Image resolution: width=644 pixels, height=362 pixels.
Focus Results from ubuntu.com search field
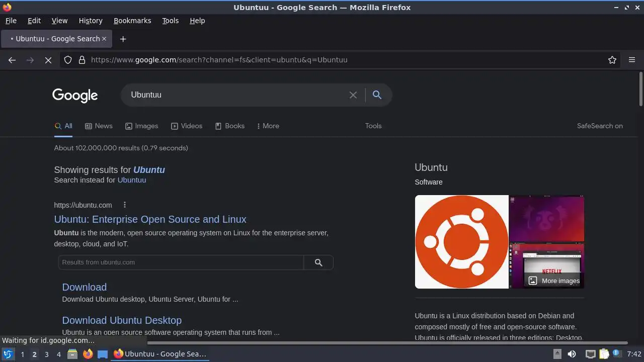[x=181, y=262]
